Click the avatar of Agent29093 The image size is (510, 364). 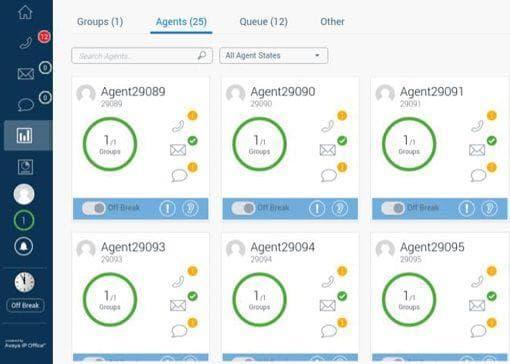point(86,250)
